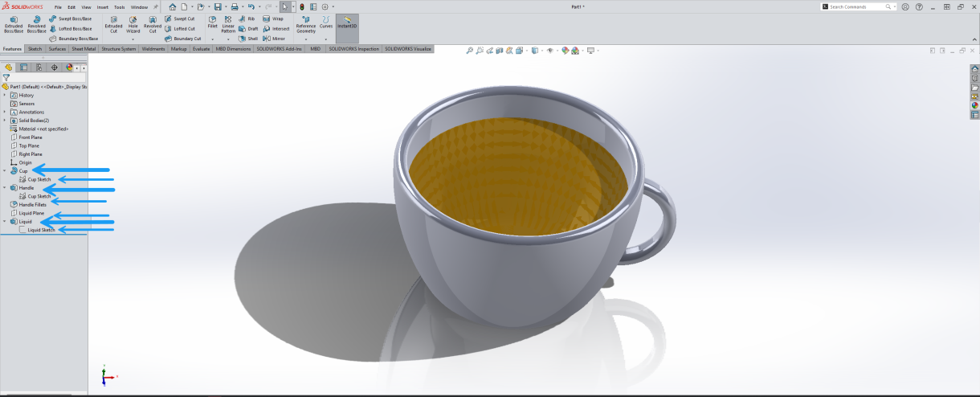Select Handle Fillets in the feature tree
The height and width of the screenshot is (397, 980).
tap(33, 205)
